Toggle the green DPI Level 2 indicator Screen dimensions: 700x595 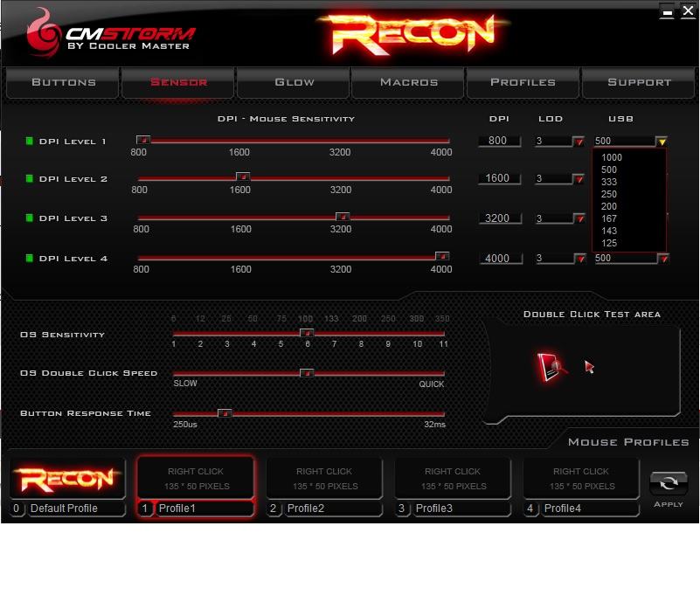point(30,178)
